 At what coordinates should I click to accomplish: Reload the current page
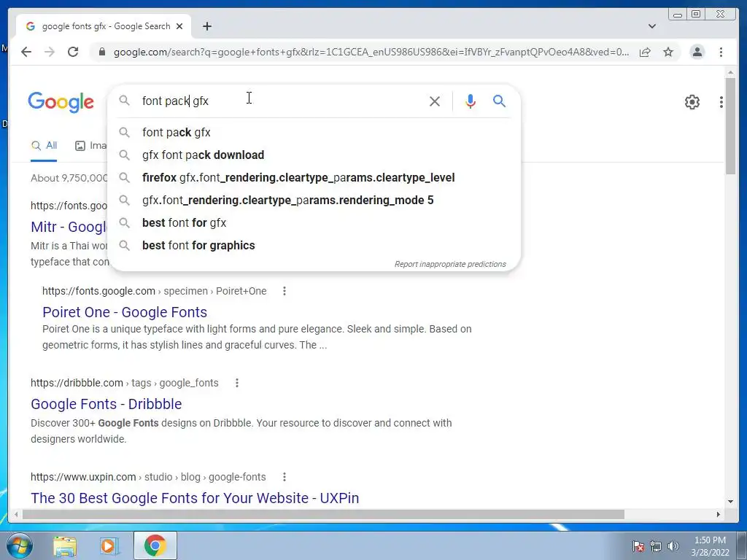(73, 52)
